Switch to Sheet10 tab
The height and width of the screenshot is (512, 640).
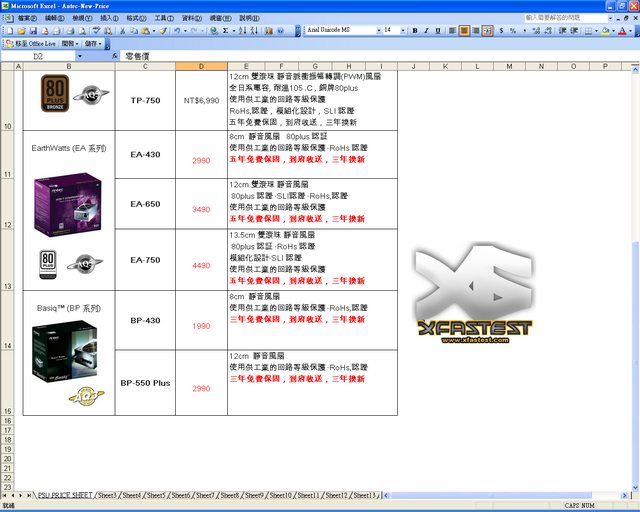coord(281,495)
